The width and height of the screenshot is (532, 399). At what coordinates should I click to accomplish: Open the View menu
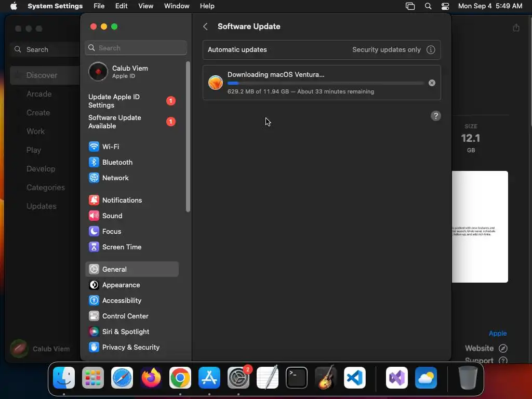(146, 6)
